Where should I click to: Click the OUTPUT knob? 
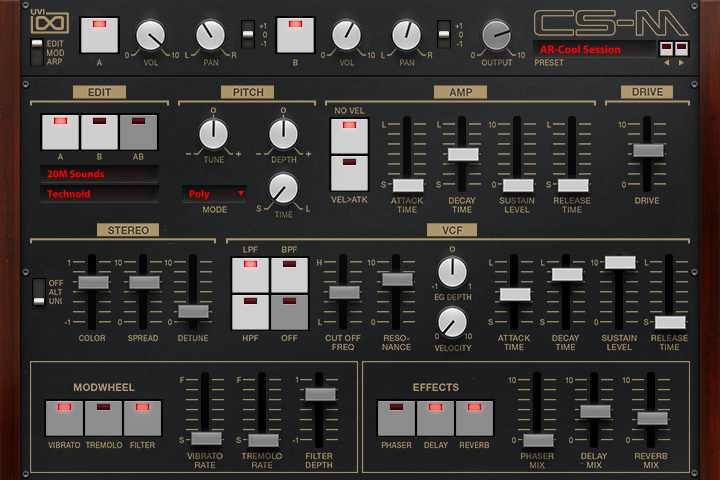point(496,36)
